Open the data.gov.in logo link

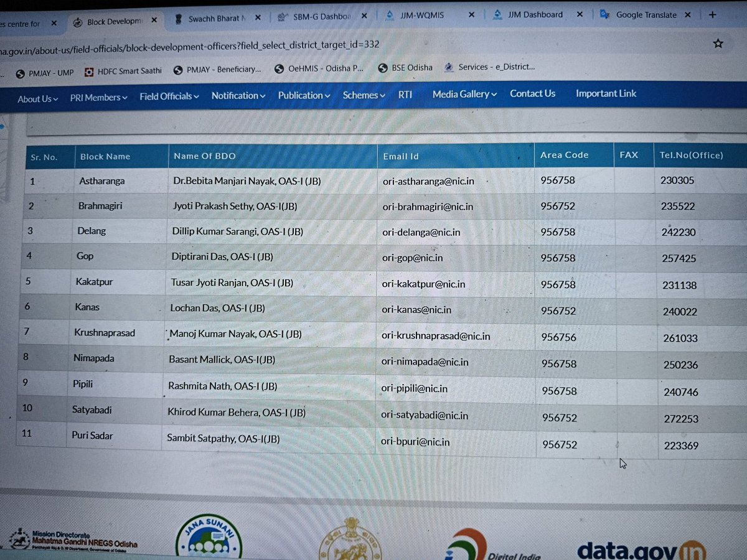641,550
